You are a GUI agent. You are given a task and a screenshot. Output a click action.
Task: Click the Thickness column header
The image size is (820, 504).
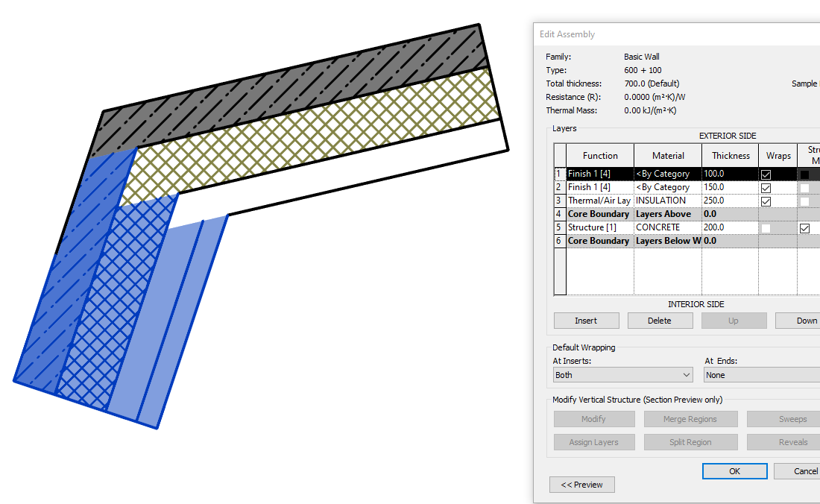[731, 156]
